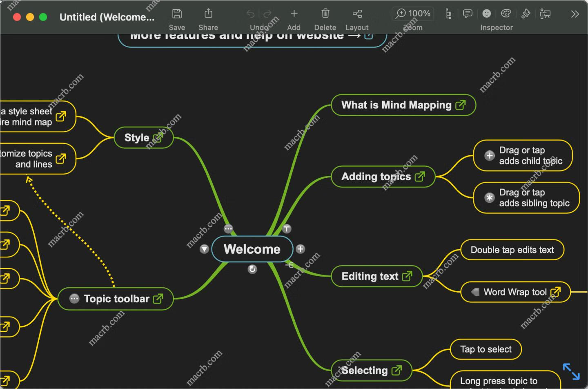Open the 100% zoom control
Viewport: 588px width, 389px height.
tap(413, 13)
